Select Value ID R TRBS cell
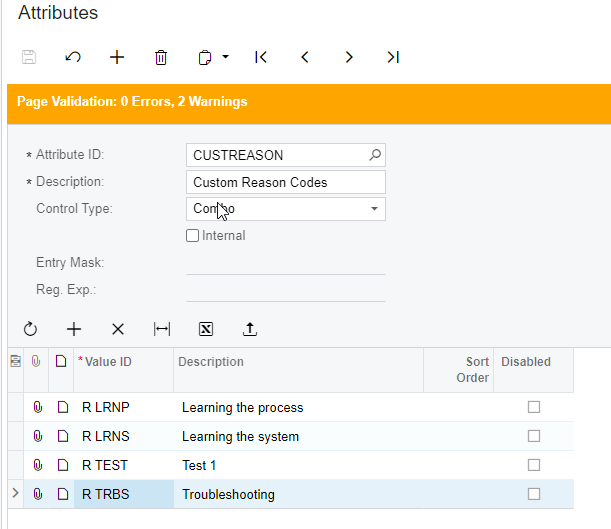This screenshot has height=529, width=611. (x=124, y=494)
